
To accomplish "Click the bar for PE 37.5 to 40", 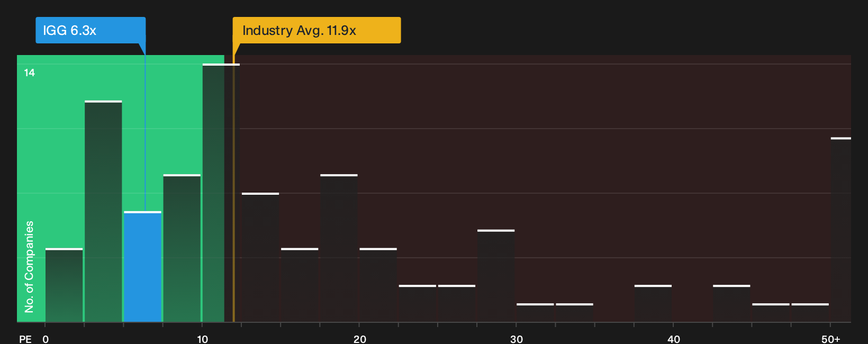I will coord(653,304).
